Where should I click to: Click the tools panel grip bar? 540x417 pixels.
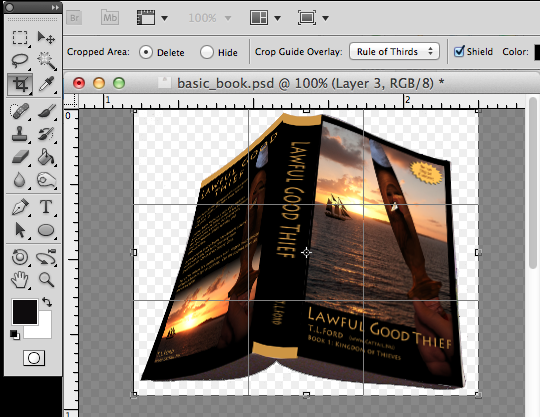pyautogui.click(x=33, y=19)
